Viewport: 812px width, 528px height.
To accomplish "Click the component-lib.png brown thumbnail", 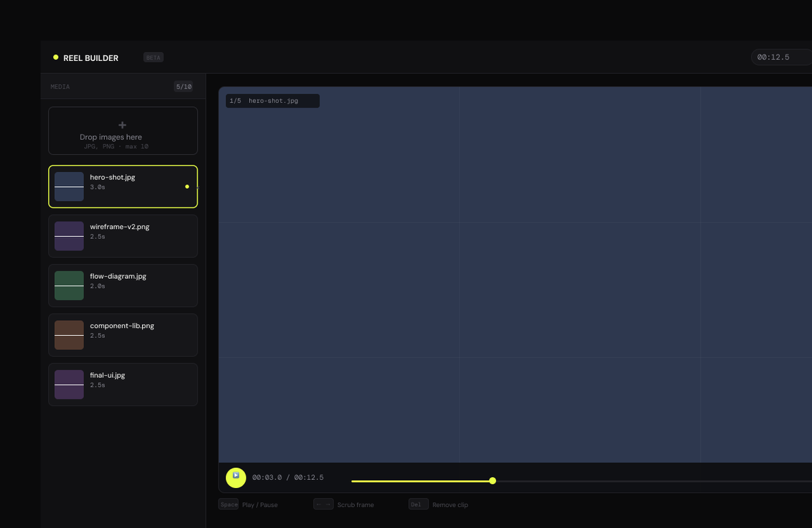I will pyautogui.click(x=69, y=334).
